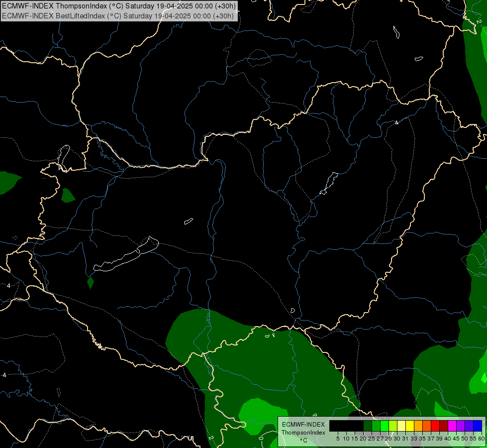Click the magenta 40–45 legend swatch
The width and height of the screenshot is (487, 448).
click(452, 426)
